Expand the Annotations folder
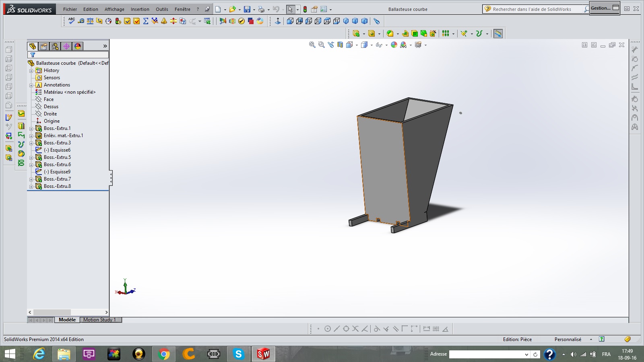This screenshot has height=362, width=644. (x=31, y=85)
